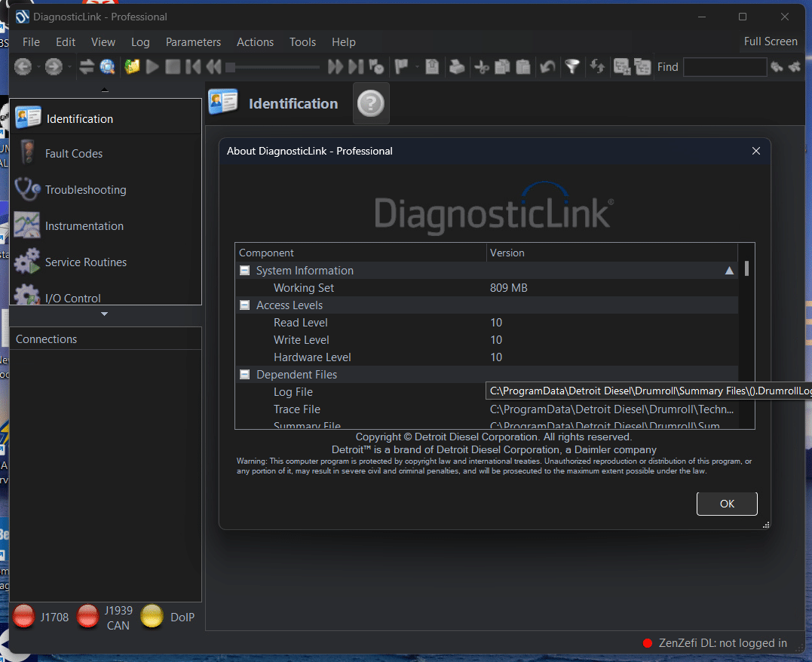This screenshot has width=812, height=662.
Task: Collapse the Dependent Files group
Action: tap(244, 374)
